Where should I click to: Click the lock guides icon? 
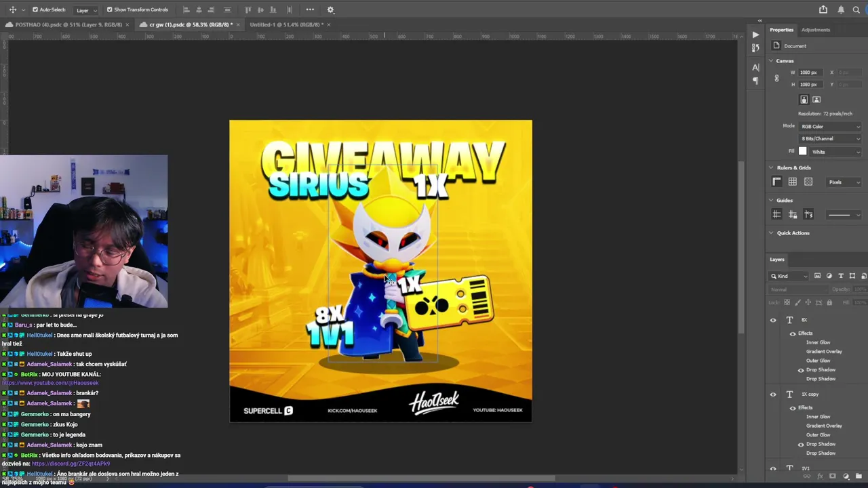[793, 214]
